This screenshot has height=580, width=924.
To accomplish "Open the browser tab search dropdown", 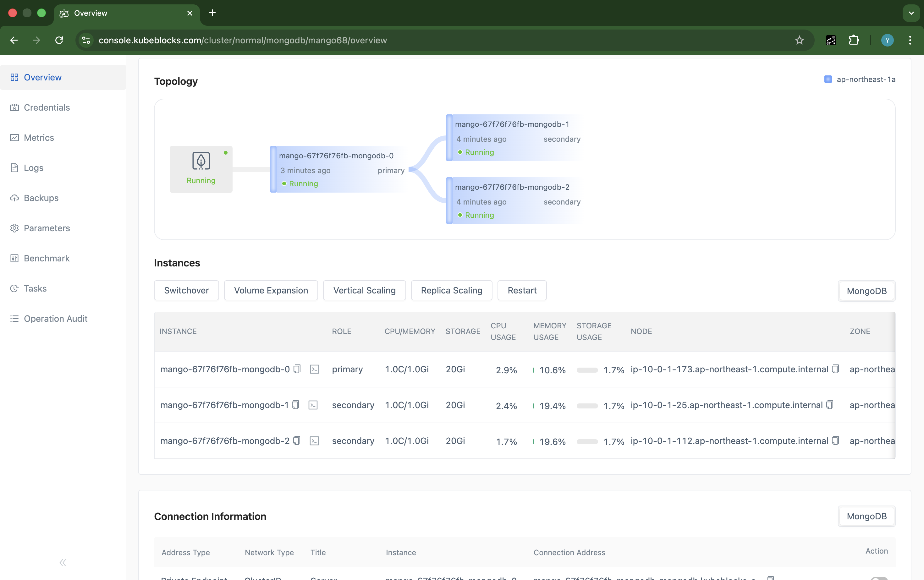I will tap(911, 13).
